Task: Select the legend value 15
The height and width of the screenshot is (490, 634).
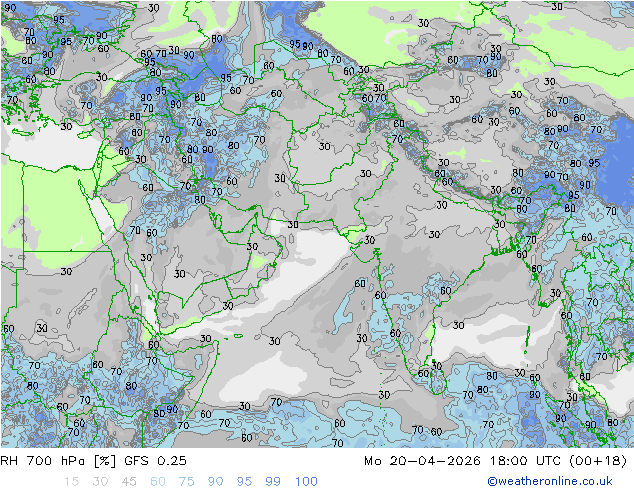Action: click(71, 482)
